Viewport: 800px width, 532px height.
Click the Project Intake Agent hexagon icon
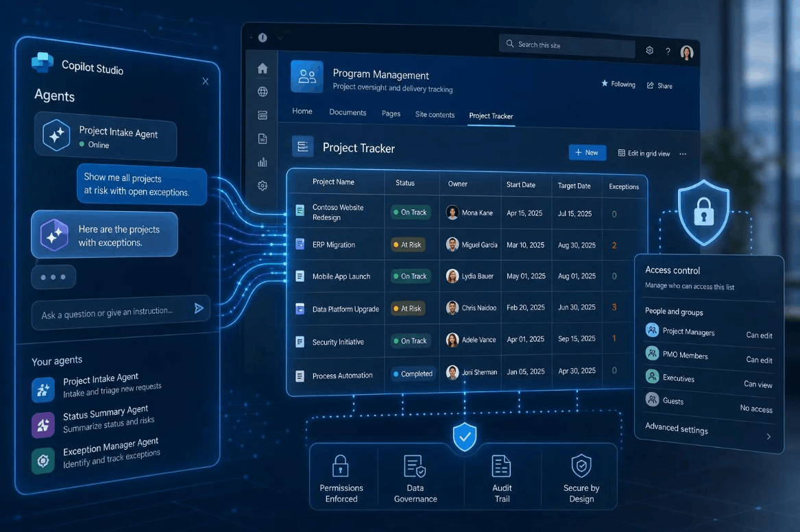(x=56, y=135)
